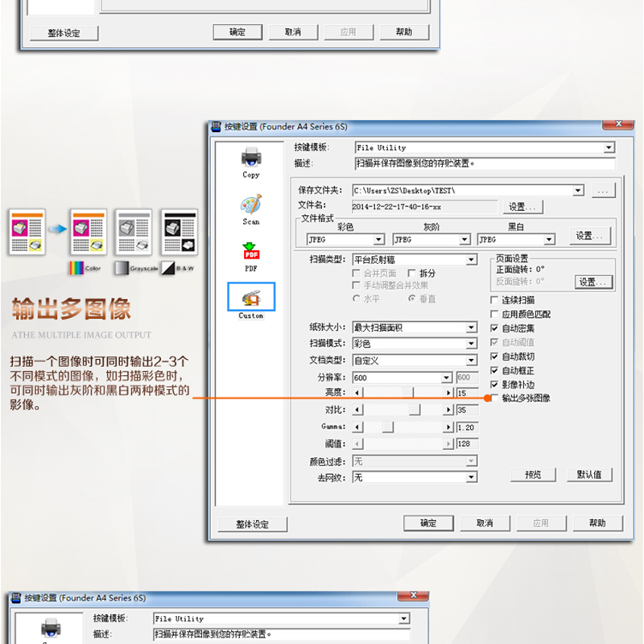This screenshot has width=644, height=644.
Task: Click the Grayscale output sample icon
Action: pos(134,233)
